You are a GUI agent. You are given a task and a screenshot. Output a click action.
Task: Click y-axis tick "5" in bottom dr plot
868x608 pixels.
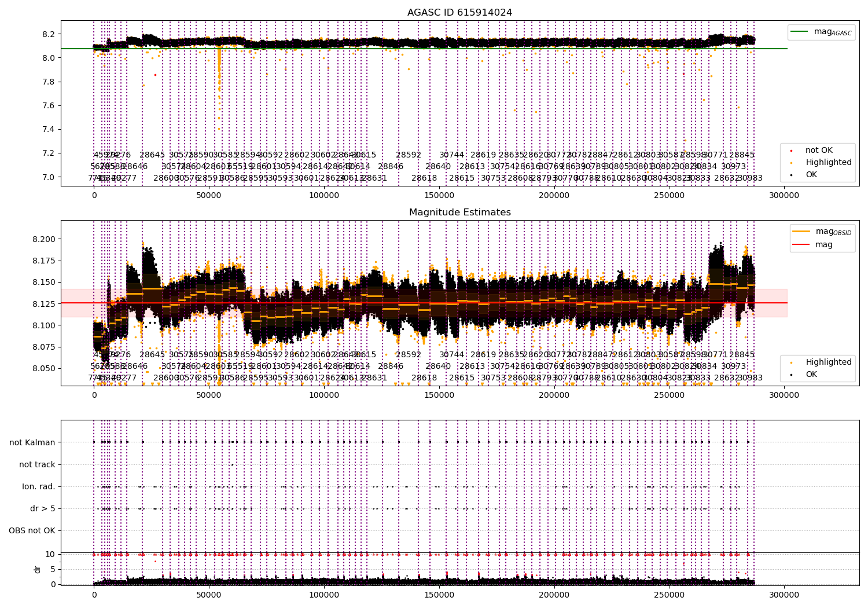click(53, 570)
